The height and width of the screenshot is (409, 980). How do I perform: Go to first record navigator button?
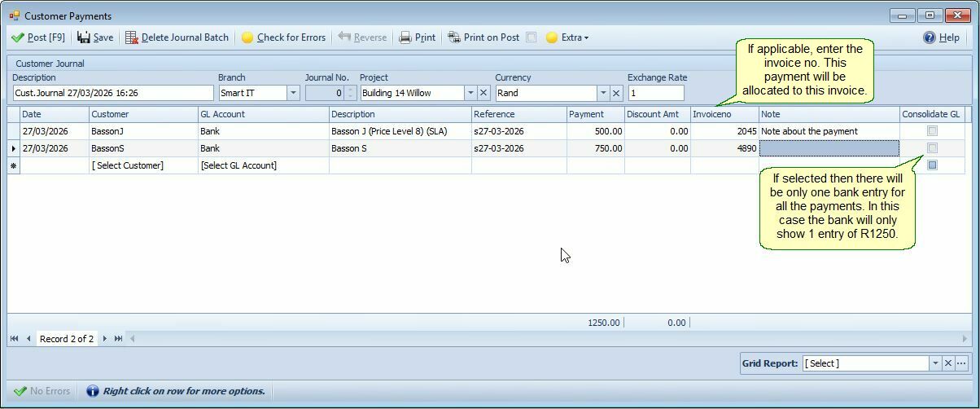tap(15, 338)
